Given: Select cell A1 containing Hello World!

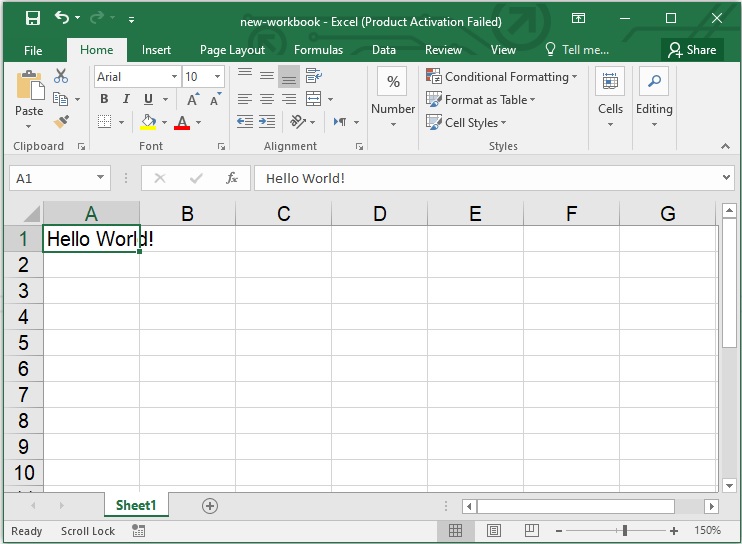Looking at the screenshot, I should pyautogui.click(x=91, y=239).
